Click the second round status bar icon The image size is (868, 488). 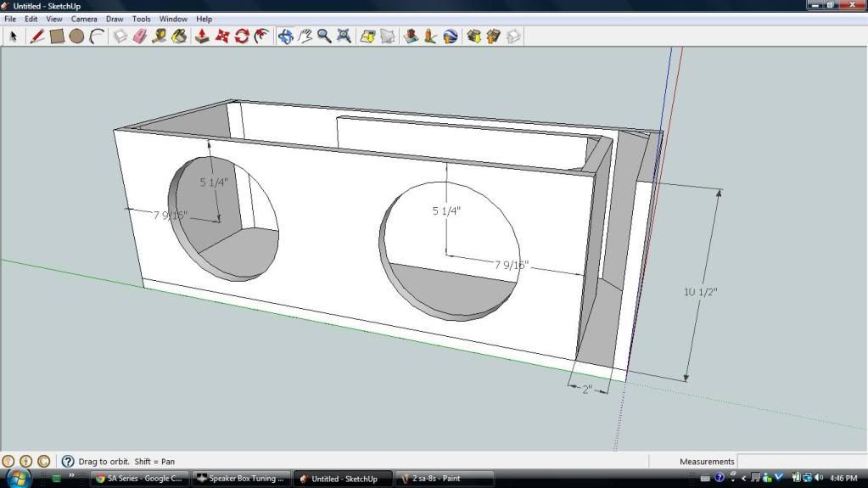click(26, 461)
